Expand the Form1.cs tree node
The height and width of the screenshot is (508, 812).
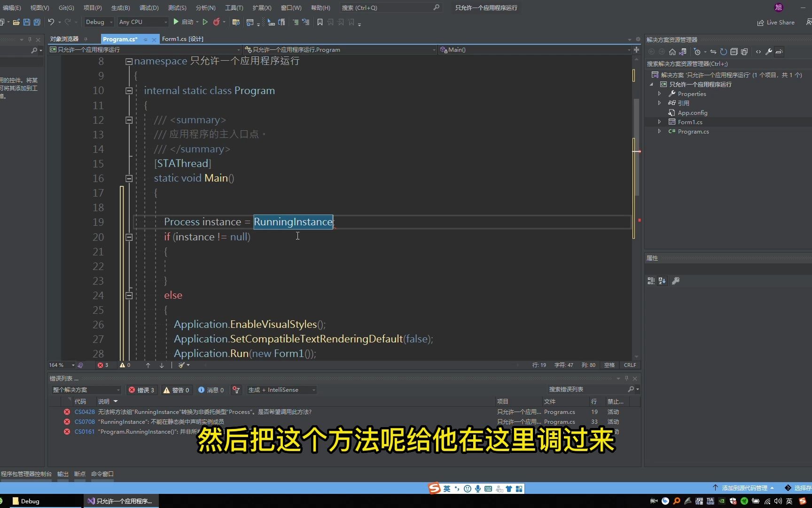point(659,122)
